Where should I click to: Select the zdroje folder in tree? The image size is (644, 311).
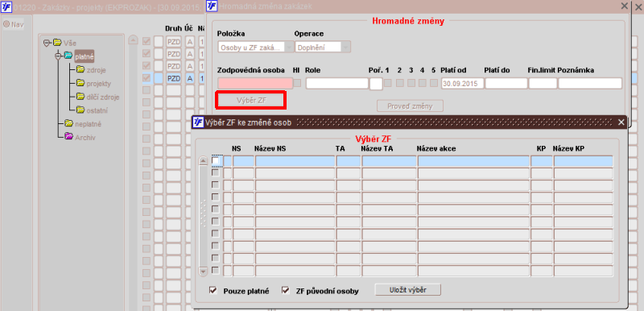tap(96, 70)
